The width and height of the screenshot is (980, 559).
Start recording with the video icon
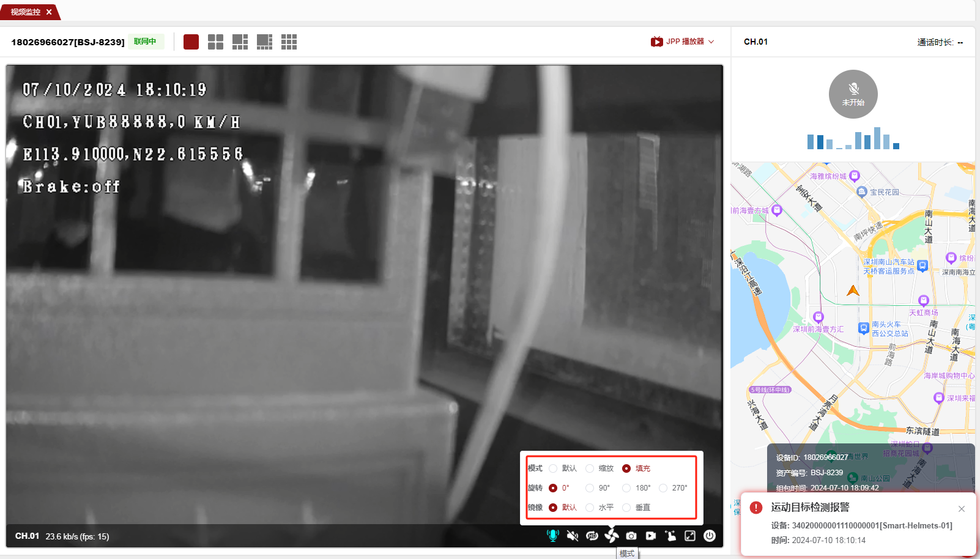pyautogui.click(x=651, y=536)
